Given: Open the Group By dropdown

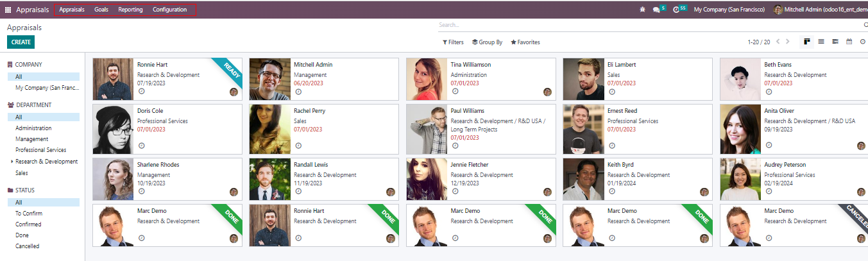Looking at the screenshot, I should (487, 42).
